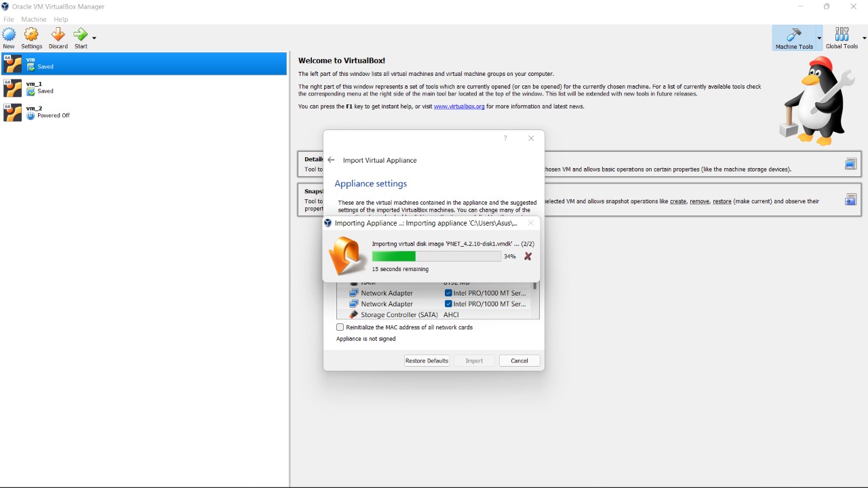This screenshot has width=868, height=488.
Task: Click the Snapshots tool icon on the right
Action: (850, 200)
